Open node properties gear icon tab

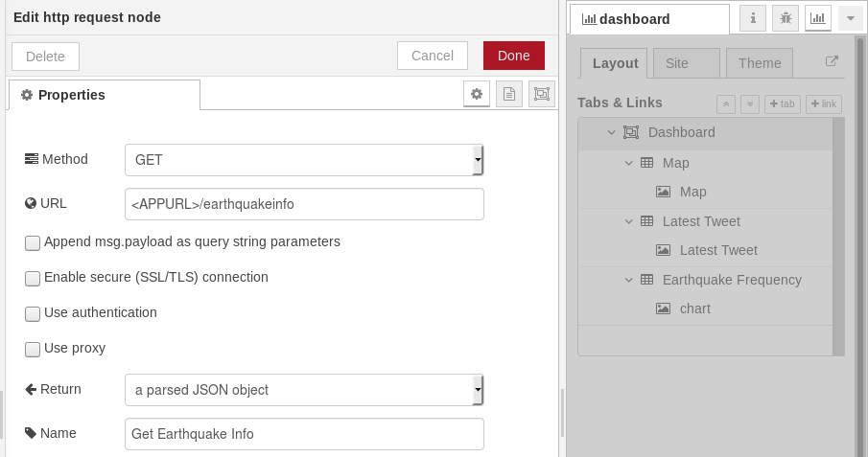(477, 94)
